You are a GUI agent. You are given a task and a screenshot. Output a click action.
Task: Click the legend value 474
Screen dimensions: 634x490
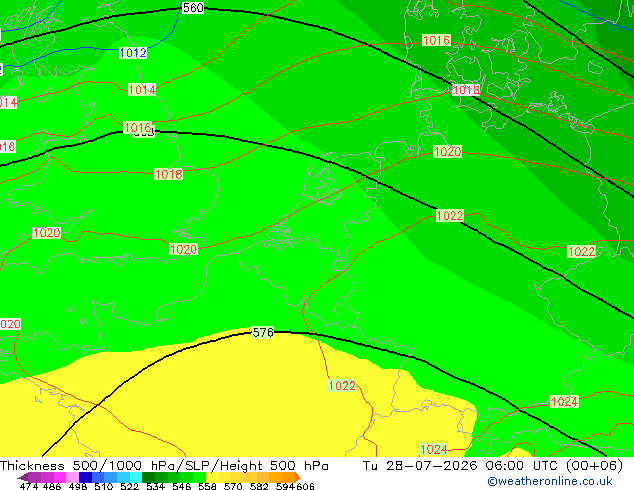tap(29, 486)
